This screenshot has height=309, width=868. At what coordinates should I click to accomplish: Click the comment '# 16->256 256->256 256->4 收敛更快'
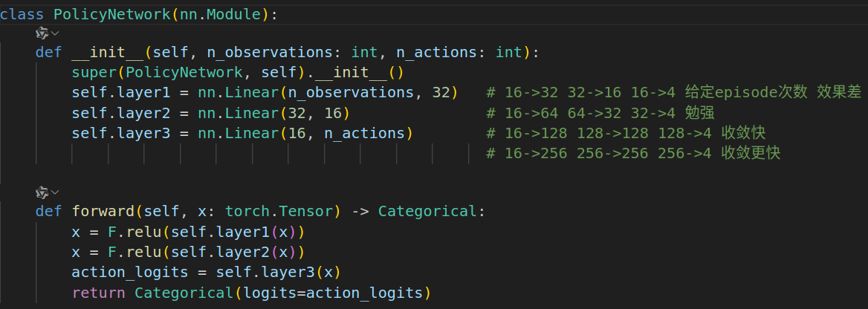click(x=633, y=153)
